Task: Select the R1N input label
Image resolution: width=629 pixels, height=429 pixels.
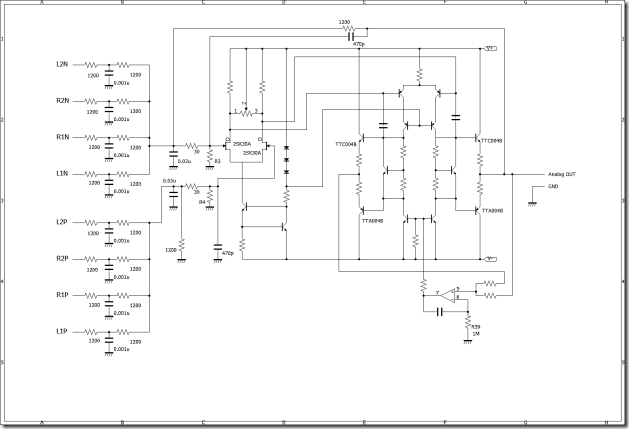Action: [62, 137]
